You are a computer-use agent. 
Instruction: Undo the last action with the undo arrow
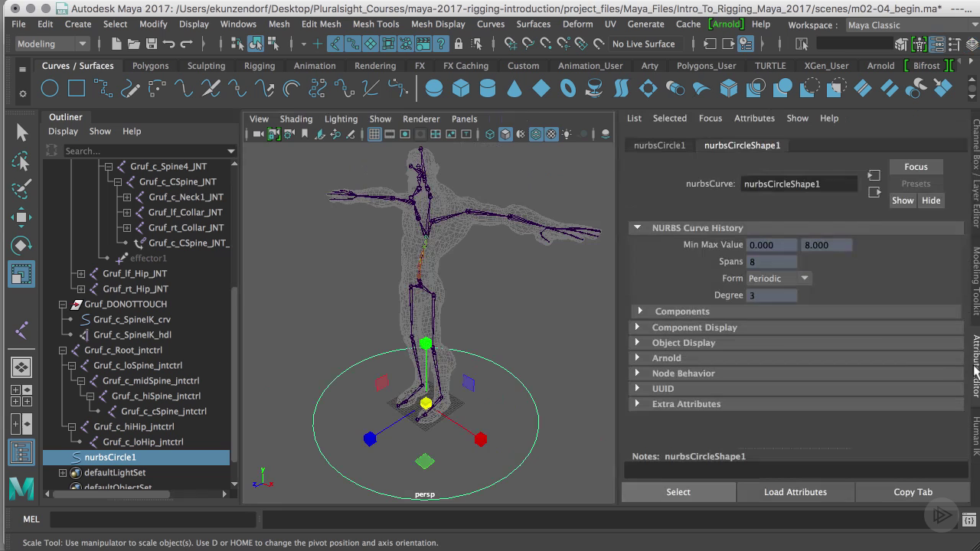click(x=168, y=44)
